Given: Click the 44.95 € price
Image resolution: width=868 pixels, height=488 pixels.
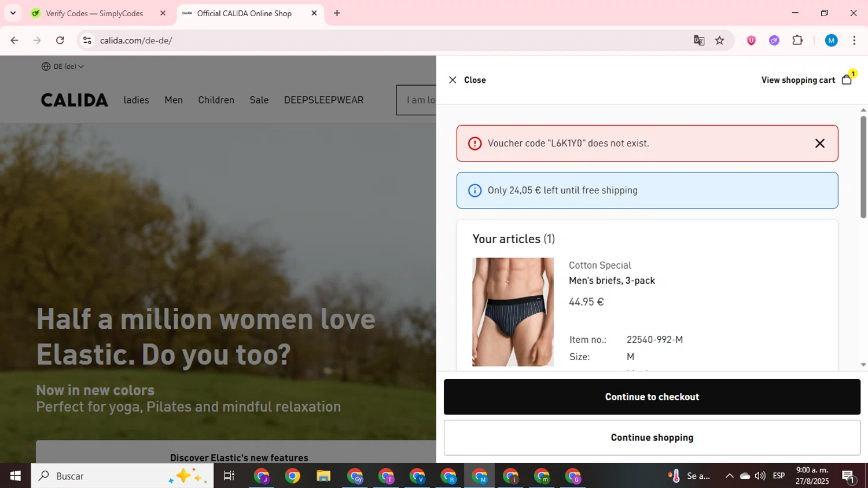Looking at the screenshot, I should click(x=586, y=302).
